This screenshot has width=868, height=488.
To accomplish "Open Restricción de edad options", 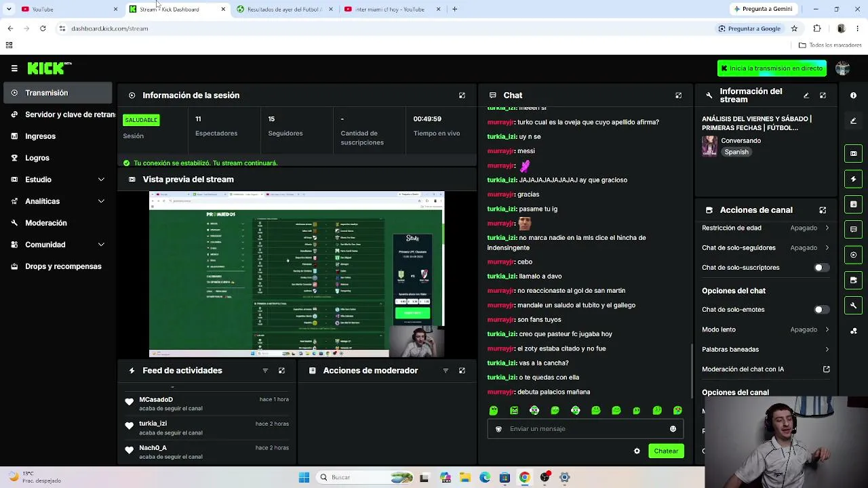I will point(766,228).
